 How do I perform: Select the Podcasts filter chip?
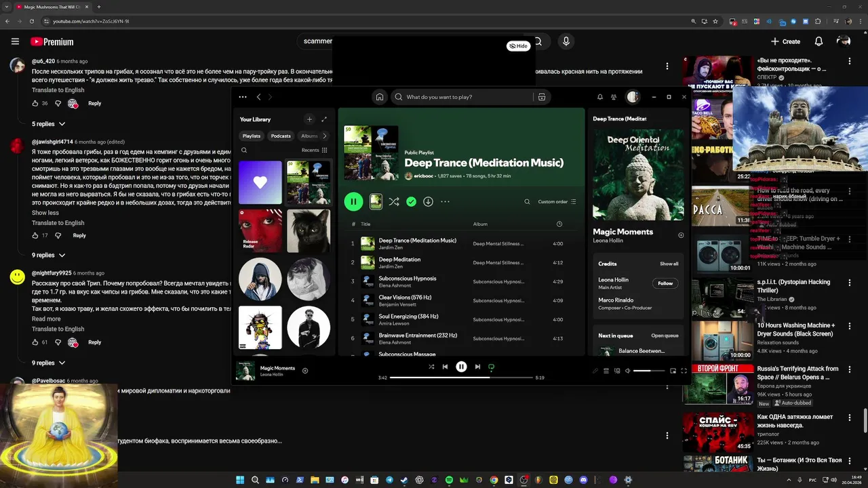click(x=281, y=136)
